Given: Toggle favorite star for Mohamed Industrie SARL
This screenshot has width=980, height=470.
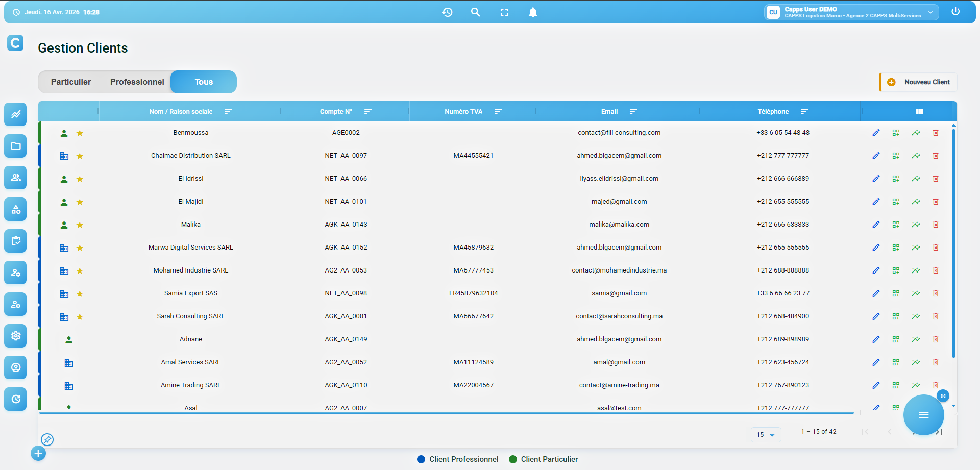Looking at the screenshot, I should tap(80, 271).
